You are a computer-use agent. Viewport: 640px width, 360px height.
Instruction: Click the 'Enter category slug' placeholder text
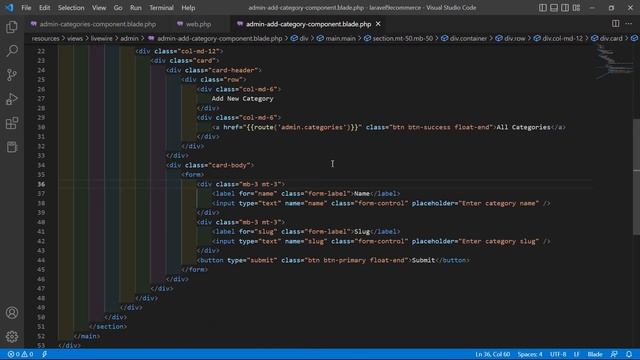pos(500,241)
